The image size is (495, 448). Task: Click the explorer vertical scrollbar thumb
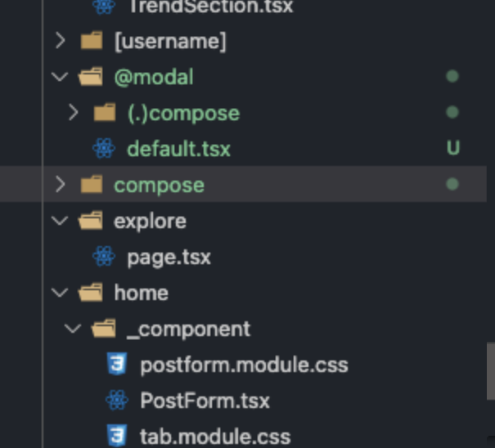point(491,371)
